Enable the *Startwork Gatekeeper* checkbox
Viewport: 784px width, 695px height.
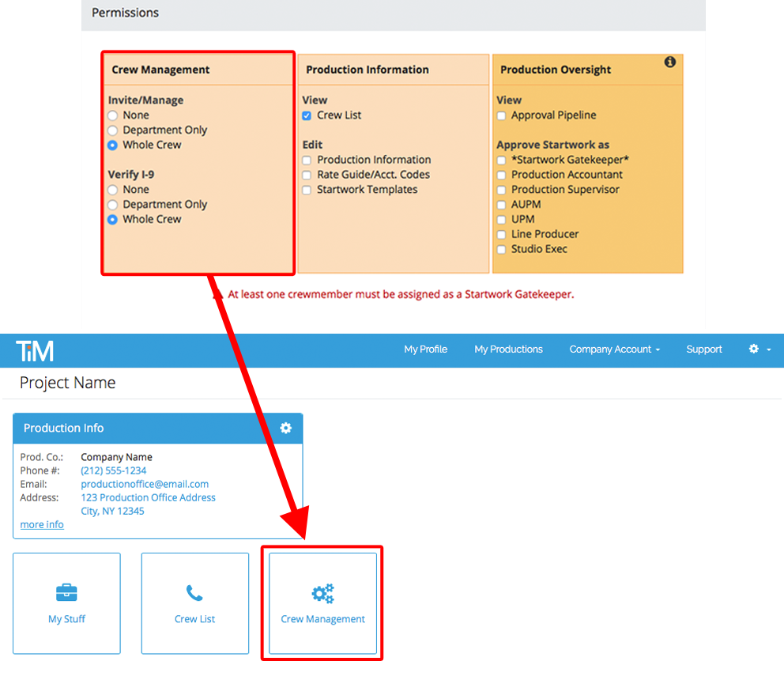pos(501,160)
